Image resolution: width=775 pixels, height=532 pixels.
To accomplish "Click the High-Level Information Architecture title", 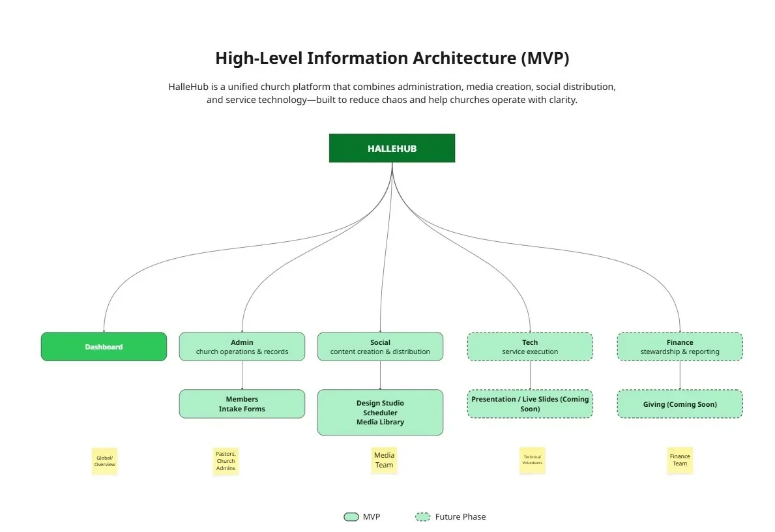I will click(x=392, y=58).
